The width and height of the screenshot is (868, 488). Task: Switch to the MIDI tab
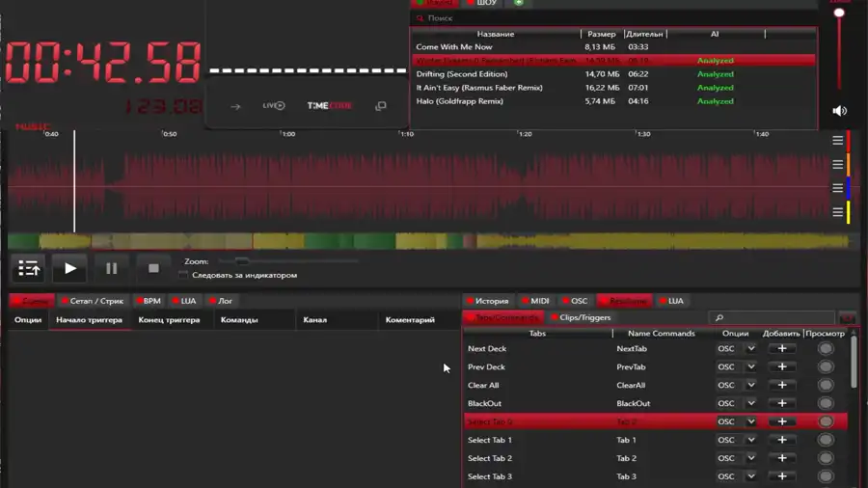(x=535, y=301)
